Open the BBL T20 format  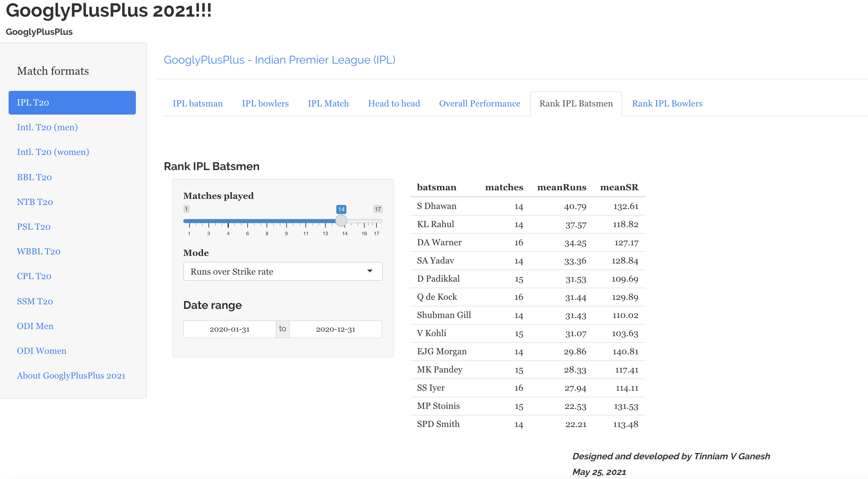tap(34, 177)
